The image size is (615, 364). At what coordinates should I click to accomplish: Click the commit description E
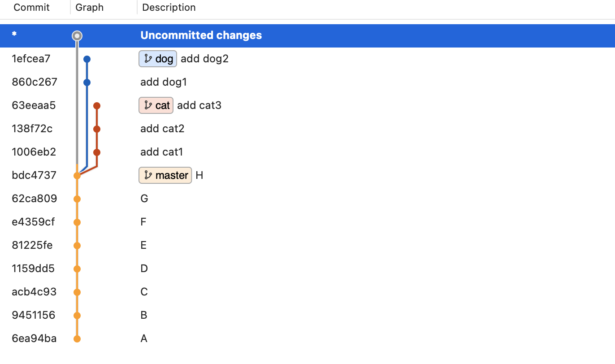coord(143,245)
